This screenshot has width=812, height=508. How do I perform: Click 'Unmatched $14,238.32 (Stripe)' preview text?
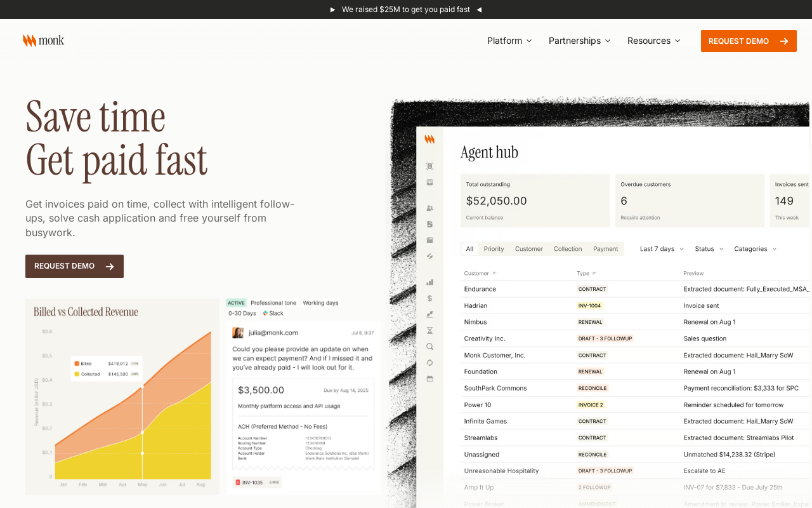(729, 455)
